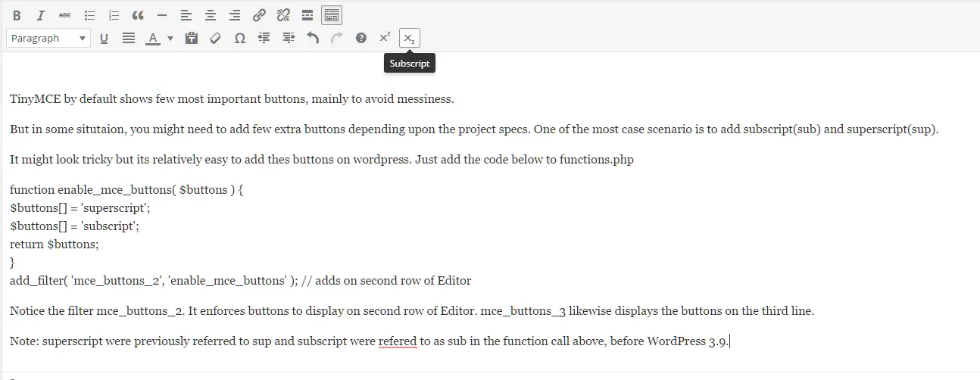980x380 pixels.
Task: Click the 'add_filter(' code line
Action: (x=241, y=281)
